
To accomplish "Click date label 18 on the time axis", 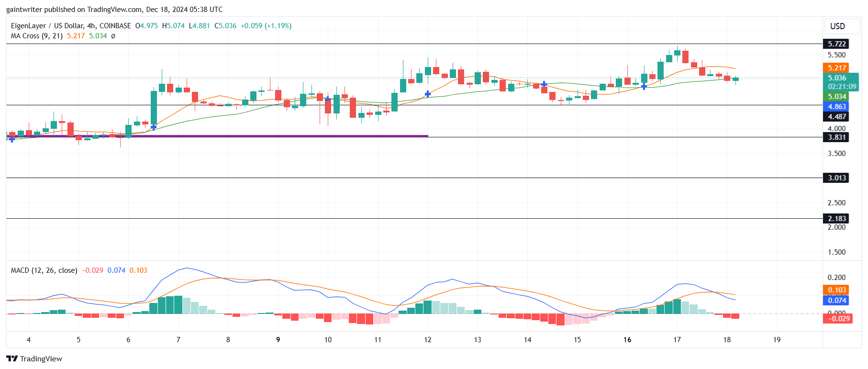I will pyautogui.click(x=727, y=340).
